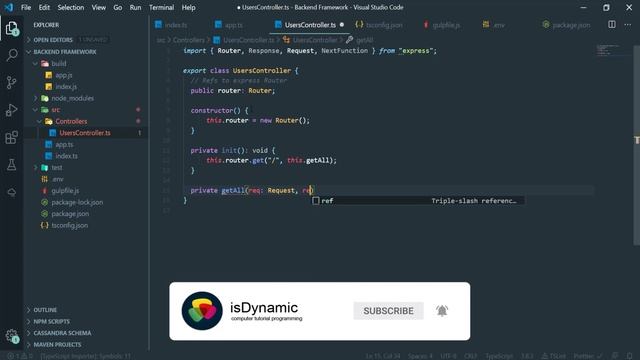Open the Test beaker view icon
The width and height of the screenshot is (640, 360).
[12, 165]
